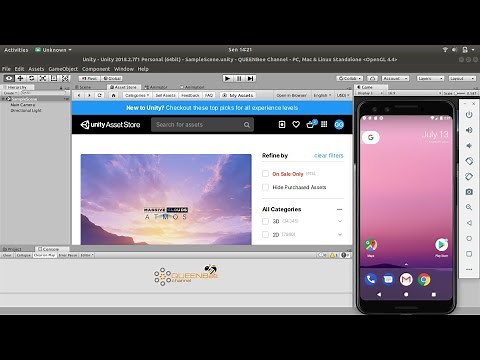Toggle the Global/Local handle button

coord(112,78)
